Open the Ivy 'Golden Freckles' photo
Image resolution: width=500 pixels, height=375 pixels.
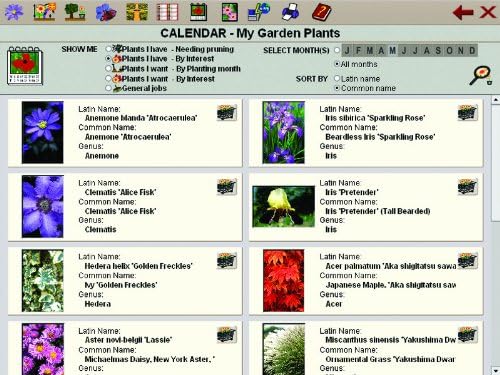coord(43,281)
